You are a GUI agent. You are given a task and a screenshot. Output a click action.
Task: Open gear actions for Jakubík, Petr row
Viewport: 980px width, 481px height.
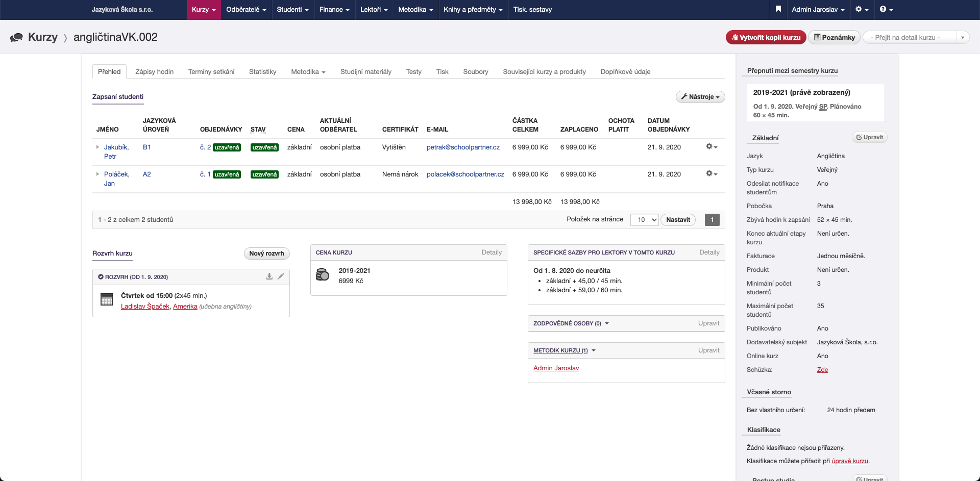(x=712, y=147)
